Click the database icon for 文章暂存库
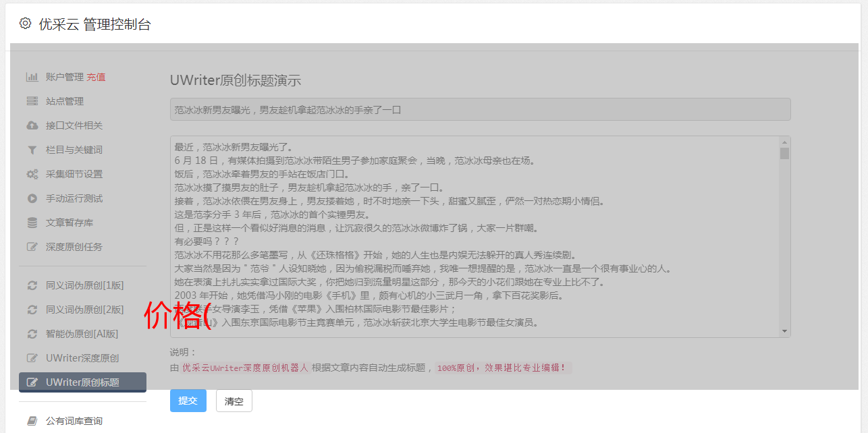This screenshot has width=868, height=433. coord(32,223)
